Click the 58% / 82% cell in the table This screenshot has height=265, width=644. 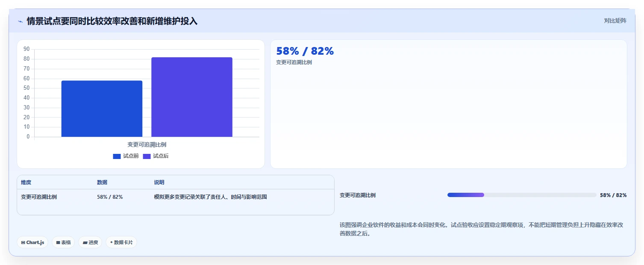click(110, 197)
